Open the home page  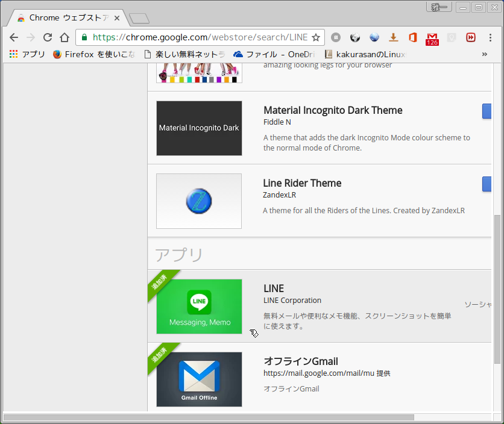(x=65, y=37)
